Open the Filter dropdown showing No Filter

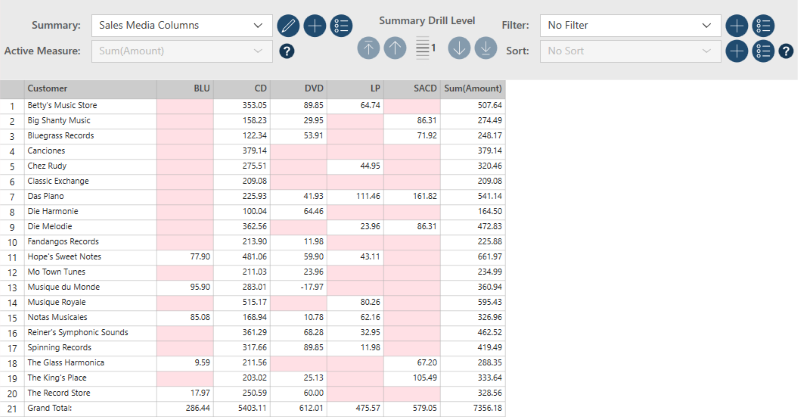pos(630,25)
